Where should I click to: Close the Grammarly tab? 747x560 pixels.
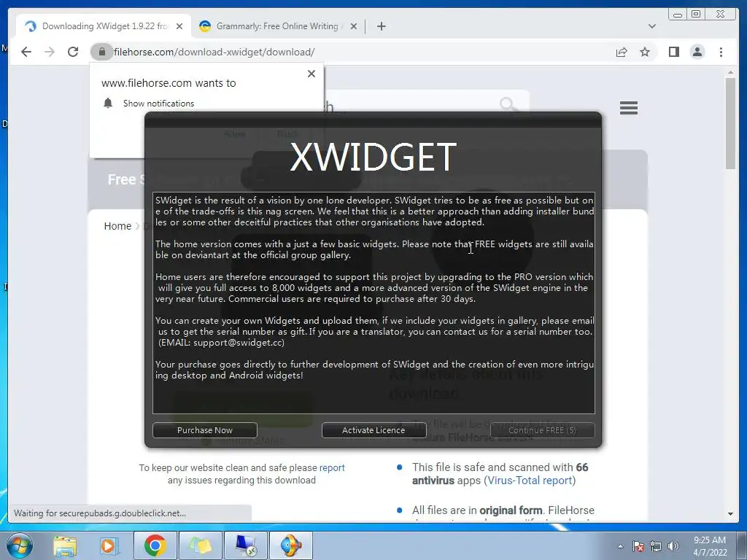coord(354,26)
